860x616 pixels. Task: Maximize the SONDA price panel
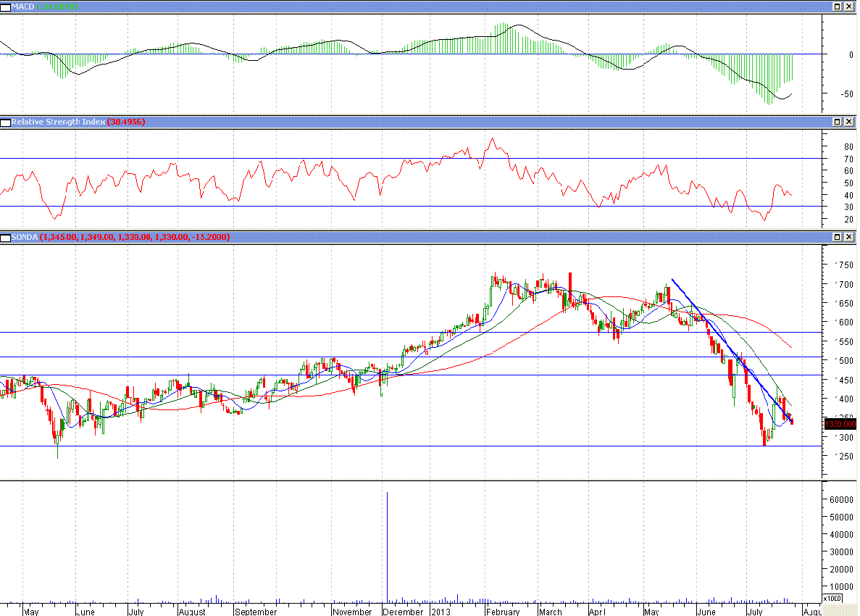pyautogui.click(x=836, y=237)
